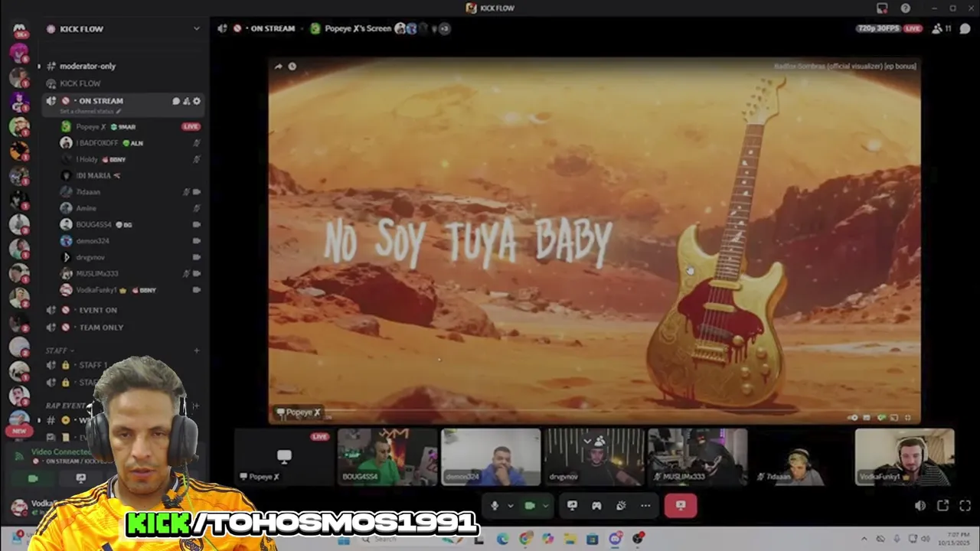The width and height of the screenshot is (980, 551).
Task: Open VodkaFunky1 video tile
Action: [904, 457]
